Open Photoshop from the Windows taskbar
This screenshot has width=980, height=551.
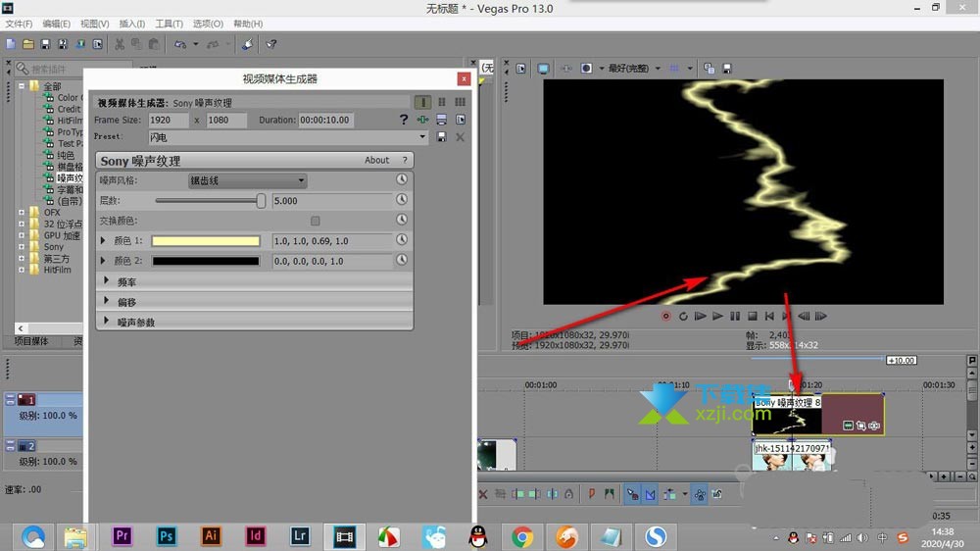tap(167, 536)
